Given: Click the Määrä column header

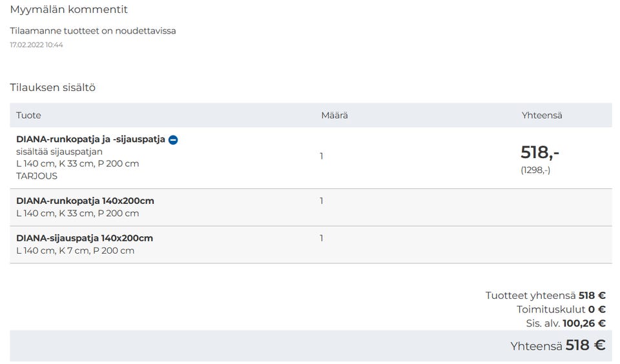Looking at the screenshot, I should [335, 116].
